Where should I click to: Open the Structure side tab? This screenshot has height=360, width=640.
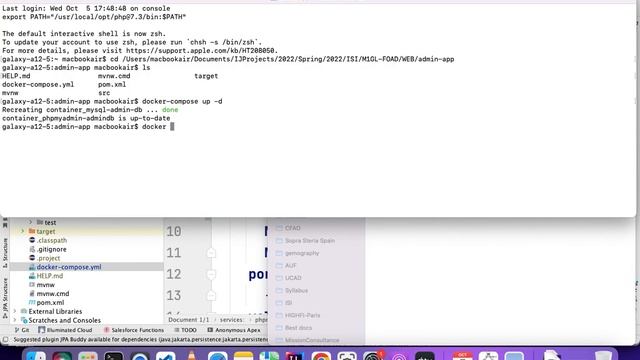click(x=5, y=252)
